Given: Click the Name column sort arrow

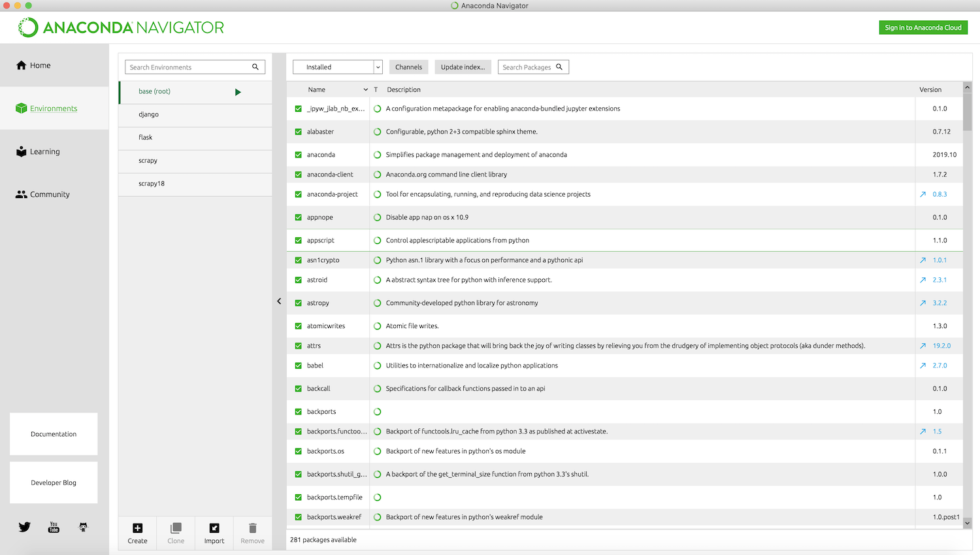Looking at the screenshot, I should 365,90.
